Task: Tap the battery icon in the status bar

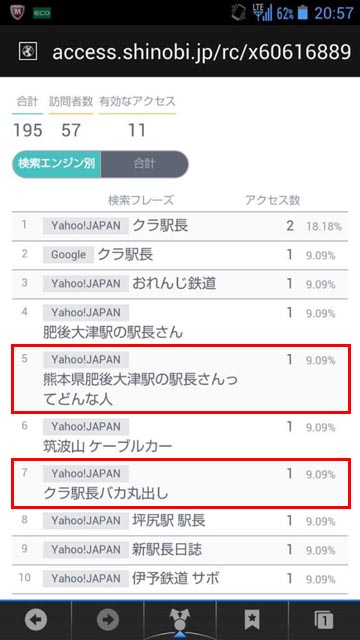Action: coord(302,13)
